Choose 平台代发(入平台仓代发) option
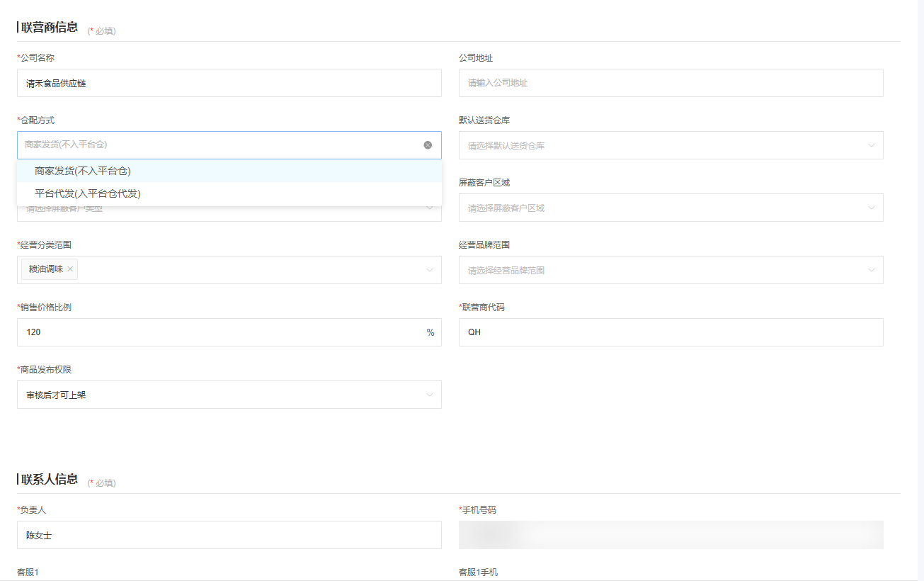924x581 pixels. 229,193
